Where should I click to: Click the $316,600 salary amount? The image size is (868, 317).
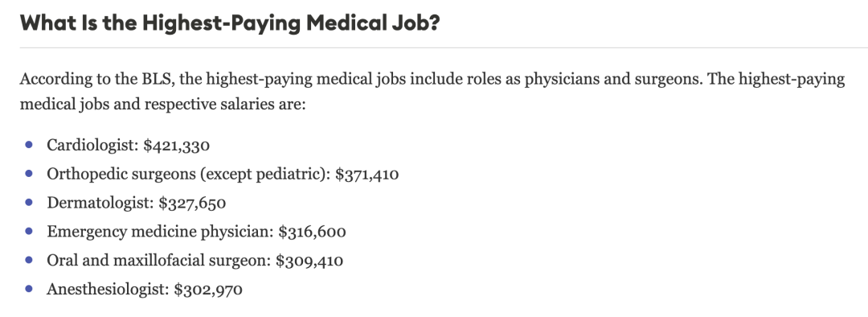click(x=312, y=233)
